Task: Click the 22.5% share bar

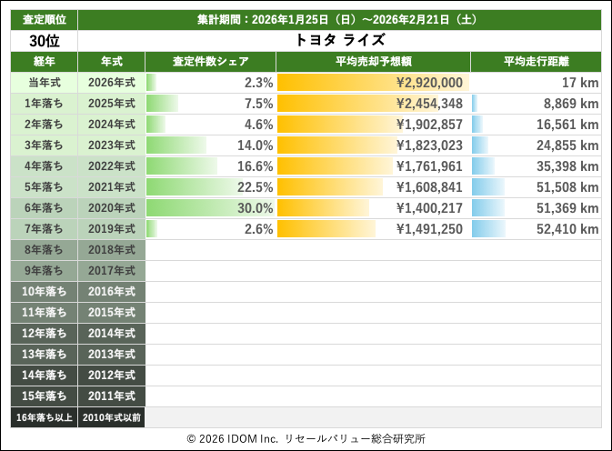Action: (210, 187)
